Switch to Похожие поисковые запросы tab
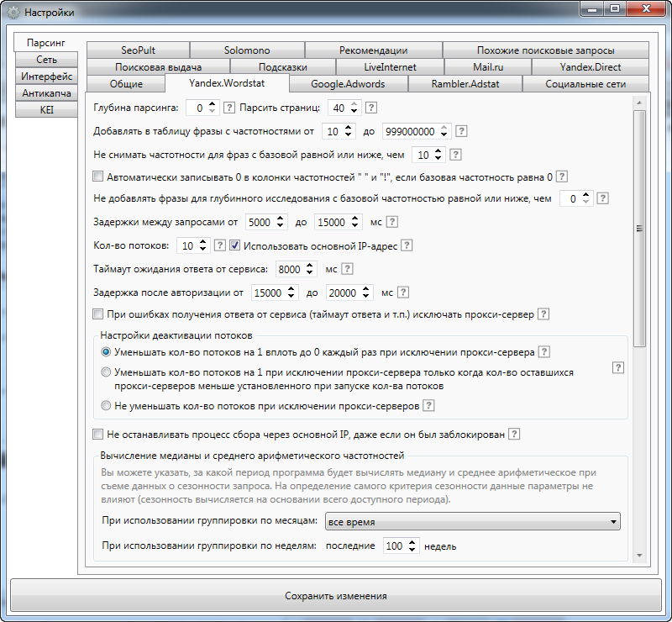 pos(545,50)
